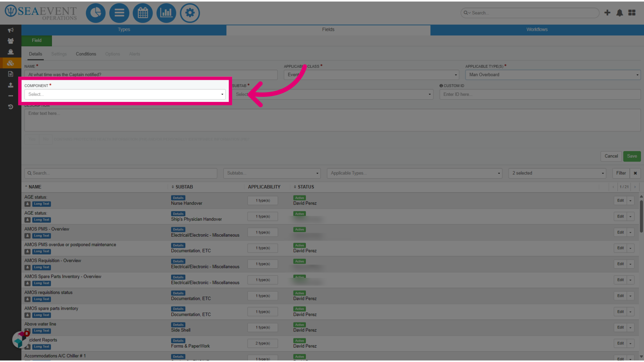
Task: Click the plus icon near search bar
Action: click(x=607, y=13)
